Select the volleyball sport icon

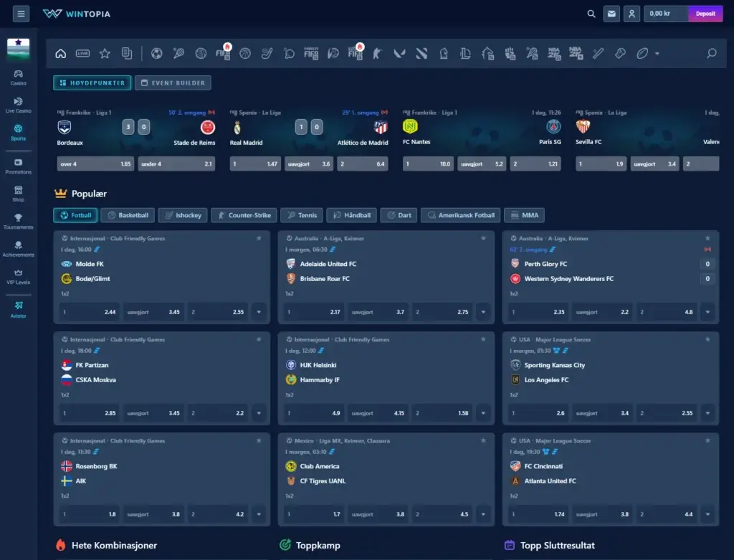(x=201, y=53)
